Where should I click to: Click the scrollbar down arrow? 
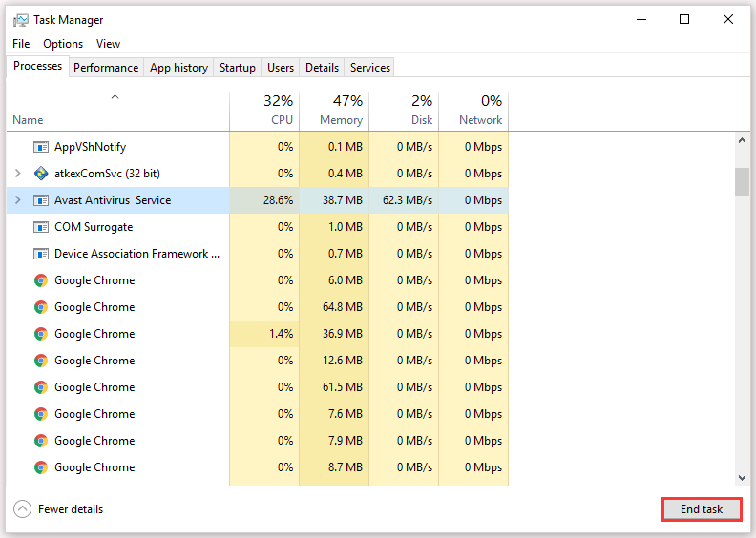742,478
